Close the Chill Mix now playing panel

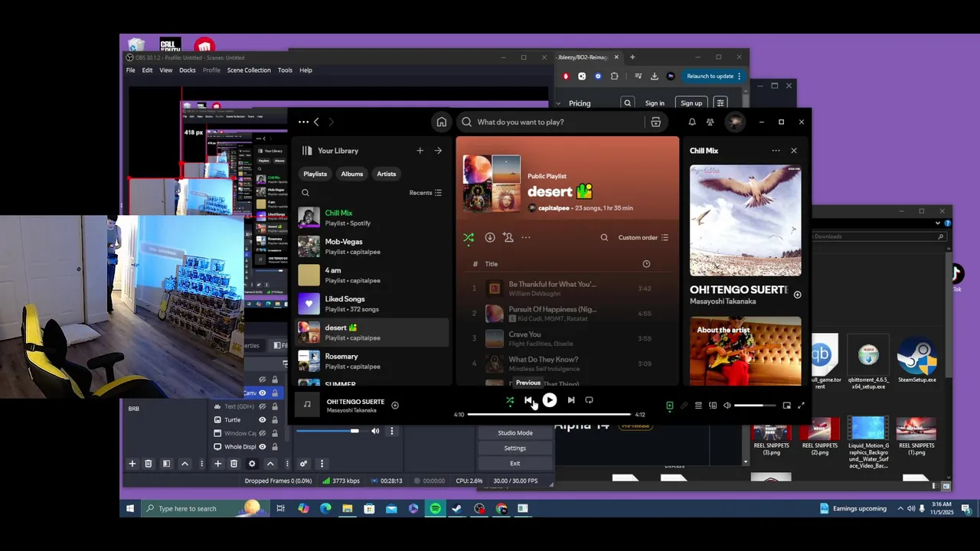[x=794, y=151]
